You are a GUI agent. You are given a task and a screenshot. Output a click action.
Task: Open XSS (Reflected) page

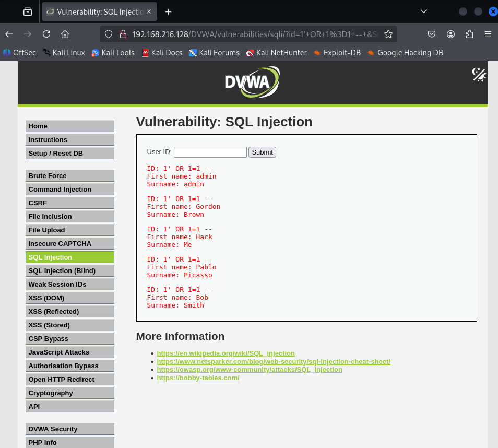[70, 312]
